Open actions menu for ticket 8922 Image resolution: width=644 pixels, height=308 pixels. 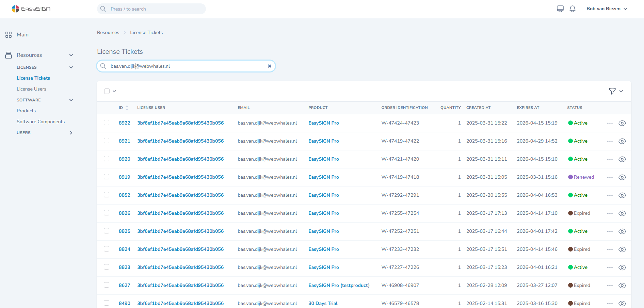[x=610, y=123]
